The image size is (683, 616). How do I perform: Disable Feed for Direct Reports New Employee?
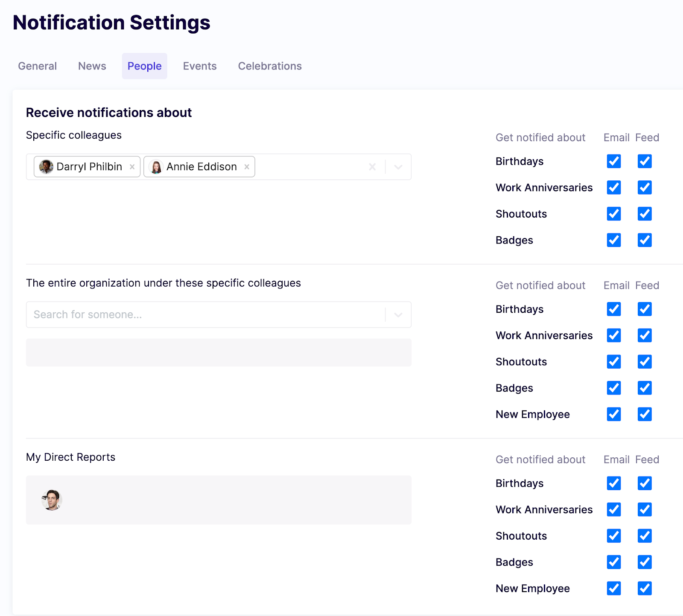645,588
